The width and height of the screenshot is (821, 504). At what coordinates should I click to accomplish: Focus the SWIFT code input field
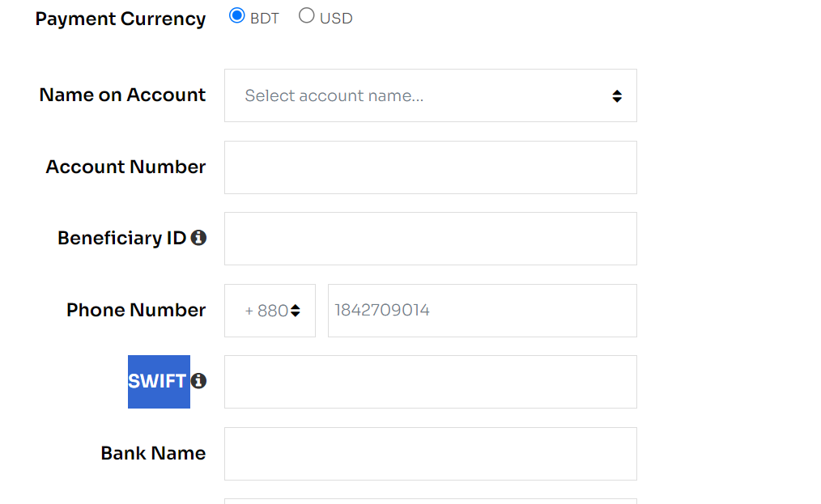click(431, 382)
